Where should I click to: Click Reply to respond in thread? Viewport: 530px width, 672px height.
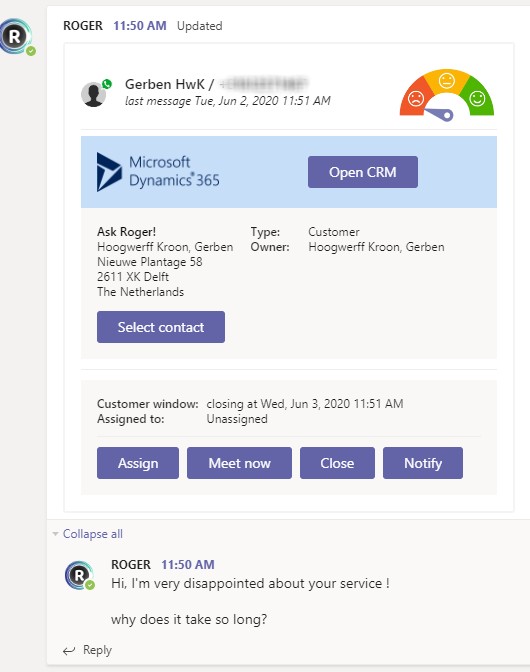pos(97,650)
